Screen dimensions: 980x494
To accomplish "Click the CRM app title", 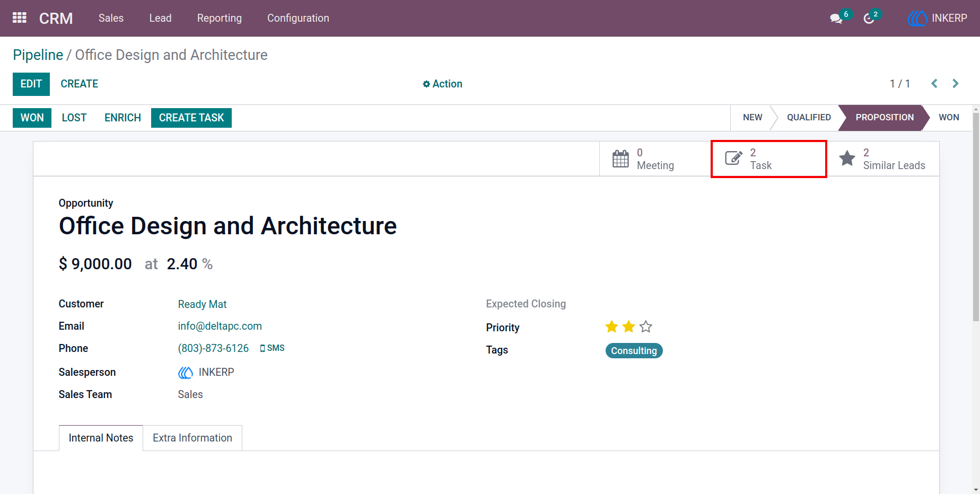I will [x=56, y=18].
